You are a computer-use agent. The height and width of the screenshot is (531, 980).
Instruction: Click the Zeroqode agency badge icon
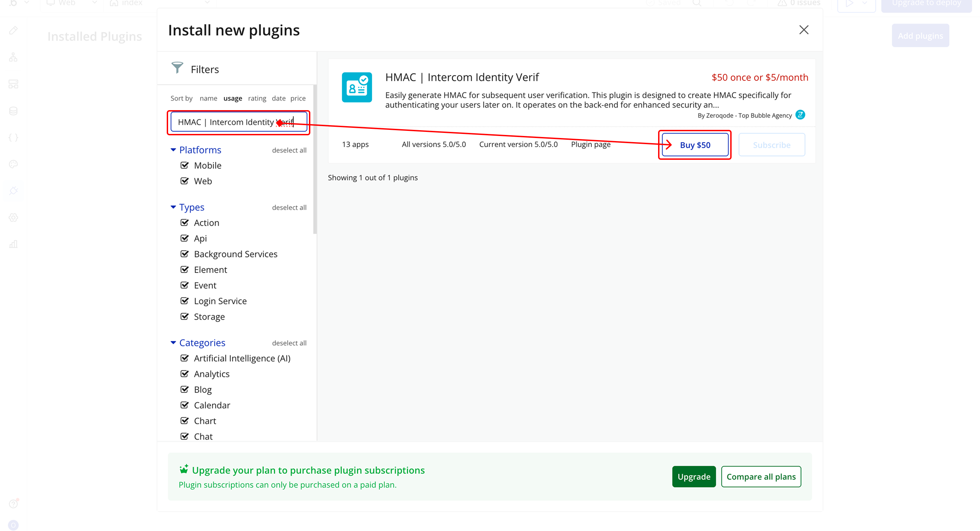[800, 115]
